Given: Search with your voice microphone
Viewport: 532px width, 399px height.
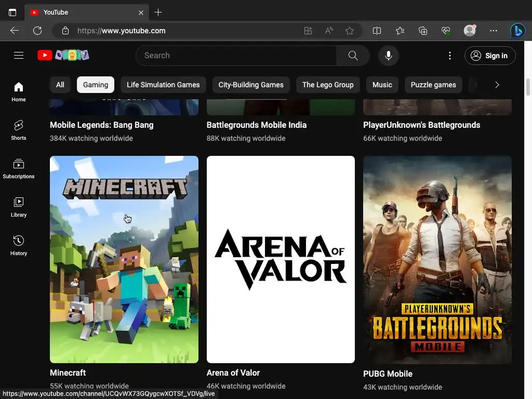Looking at the screenshot, I should [x=389, y=55].
